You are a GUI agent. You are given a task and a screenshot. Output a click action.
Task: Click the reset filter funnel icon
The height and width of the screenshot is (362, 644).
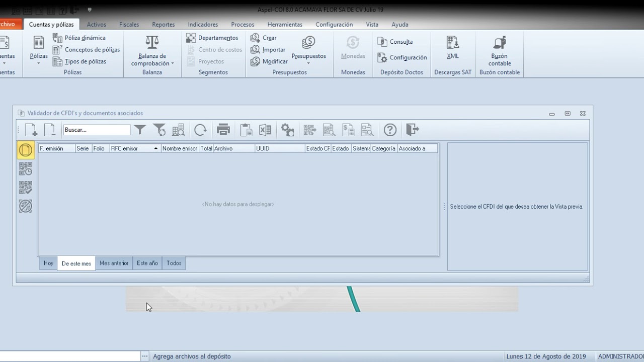coord(159,130)
